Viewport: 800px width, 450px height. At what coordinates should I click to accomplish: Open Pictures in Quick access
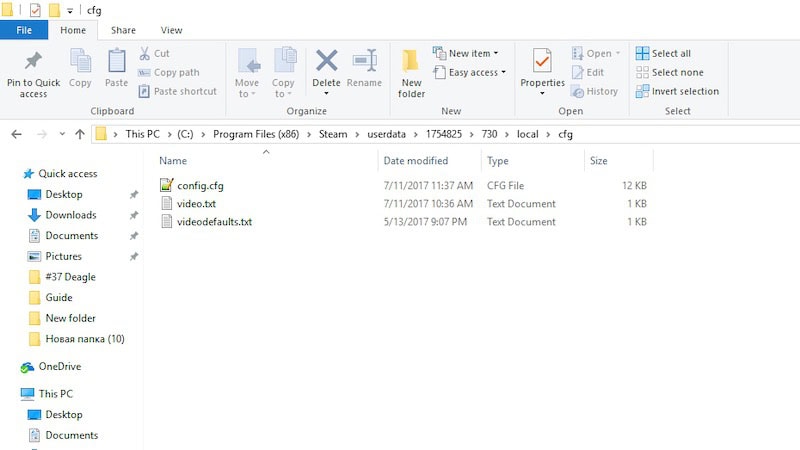(63, 256)
